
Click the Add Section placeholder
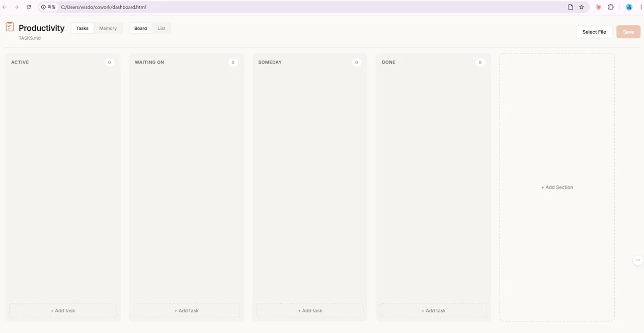[557, 187]
